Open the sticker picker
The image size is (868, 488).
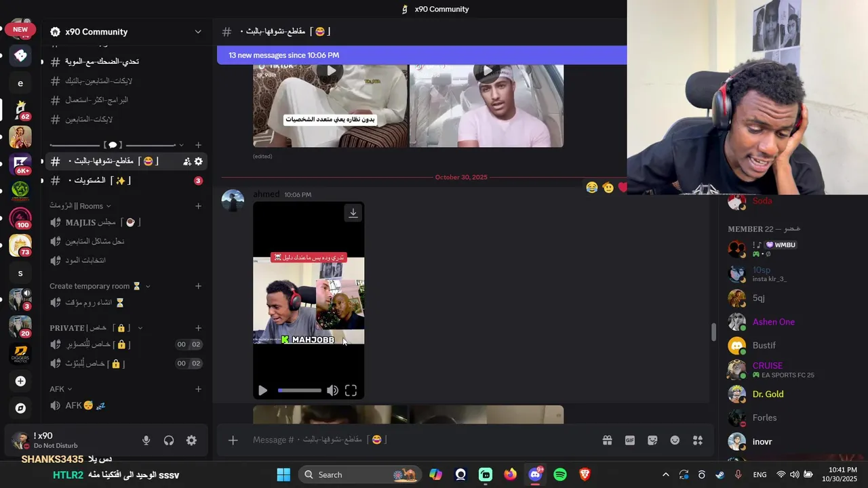[x=652, y=441]
